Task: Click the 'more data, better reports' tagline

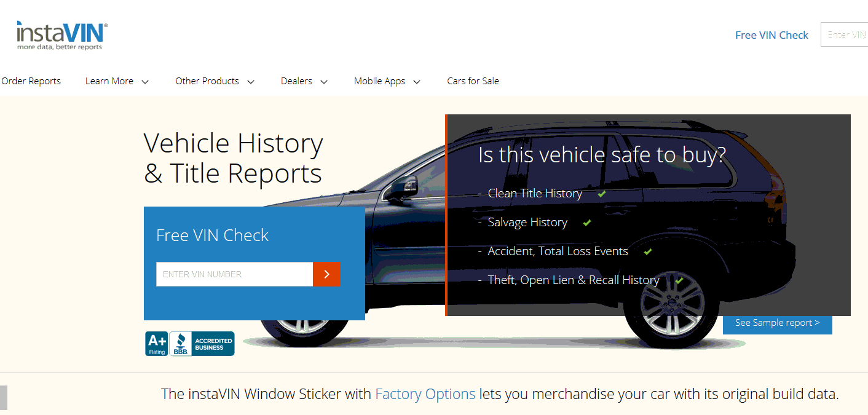Action: click(60, 47)
